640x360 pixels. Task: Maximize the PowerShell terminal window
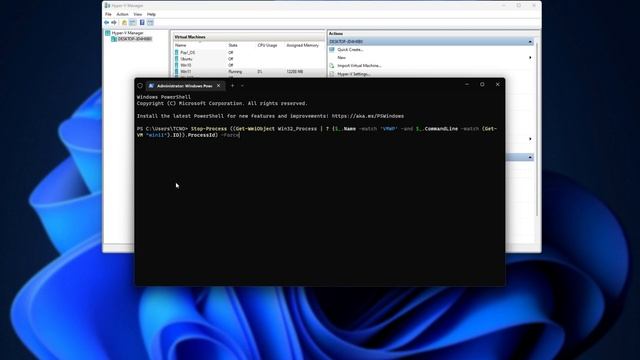[482, 84]
